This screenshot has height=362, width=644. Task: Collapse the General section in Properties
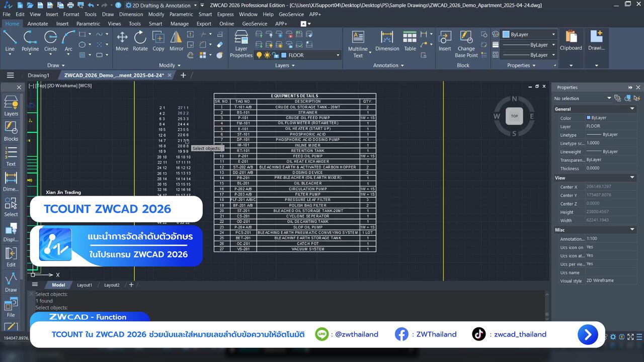click(632, 109)
